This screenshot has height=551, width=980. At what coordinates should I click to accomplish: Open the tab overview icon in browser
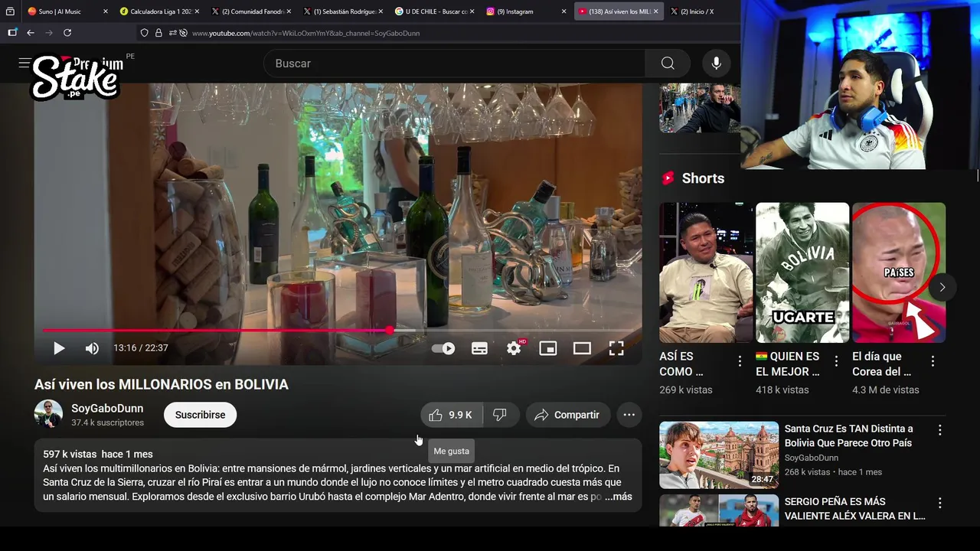(10, 11)
